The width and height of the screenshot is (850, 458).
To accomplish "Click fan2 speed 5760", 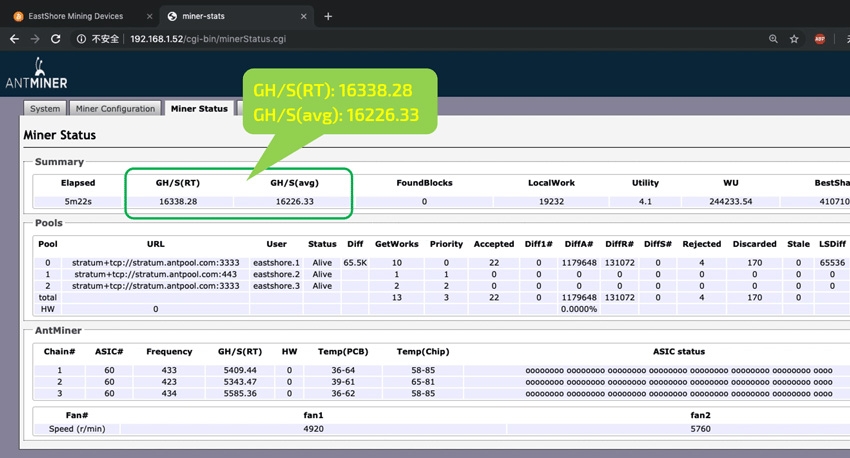I will 700,429.
